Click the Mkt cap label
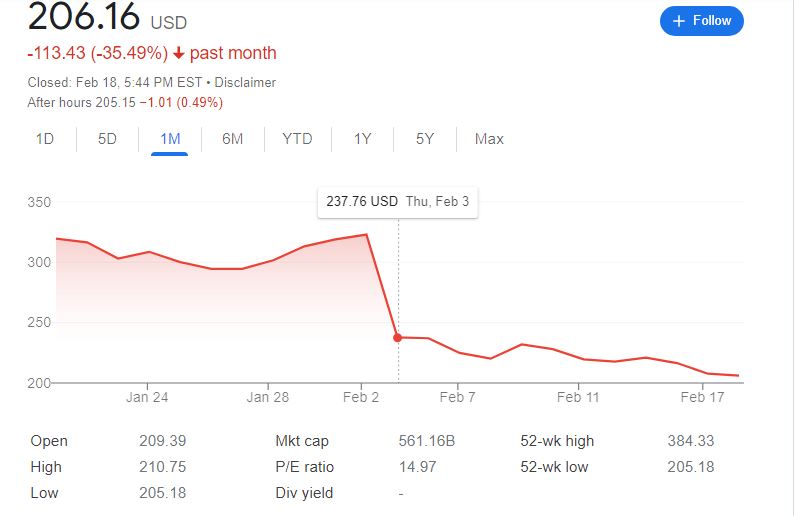 point(301,441)
